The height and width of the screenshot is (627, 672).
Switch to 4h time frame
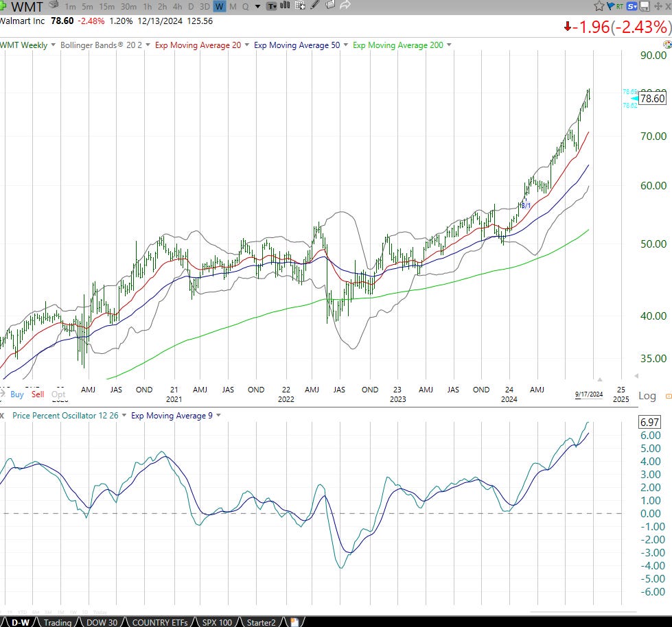tap(177, 6)
